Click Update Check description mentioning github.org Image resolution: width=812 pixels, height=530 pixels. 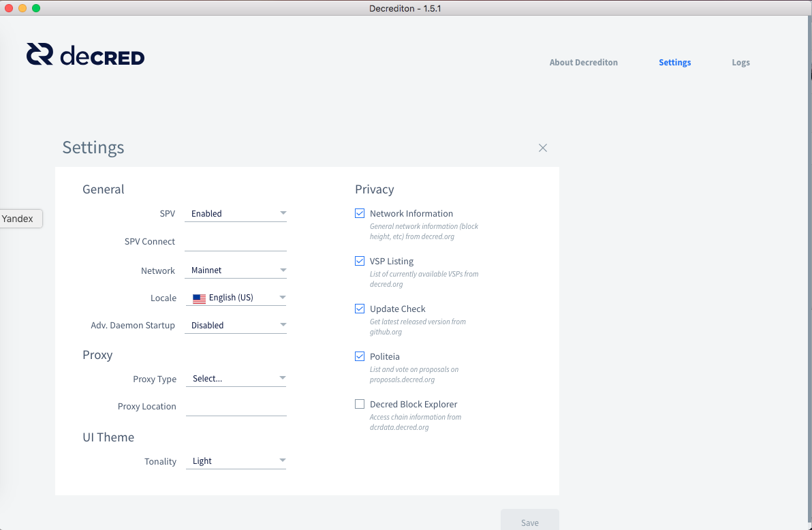(418, 327)
